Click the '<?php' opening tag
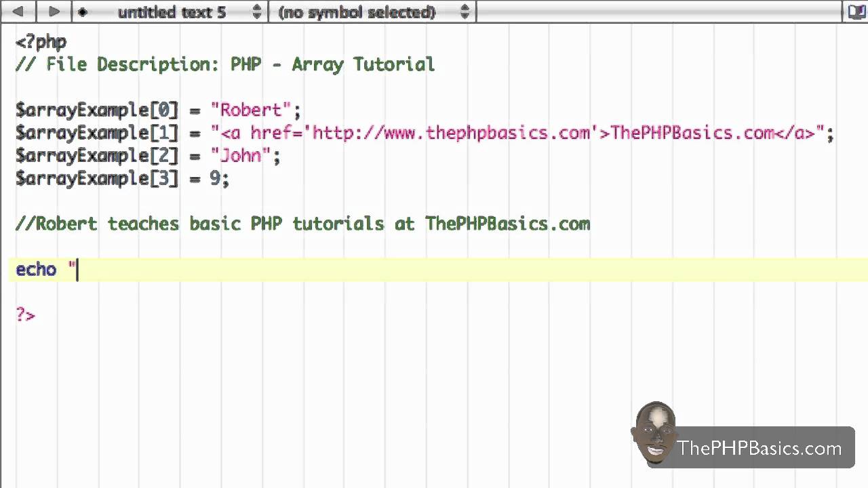Screen dimensions: 868x488 point(41,42)
